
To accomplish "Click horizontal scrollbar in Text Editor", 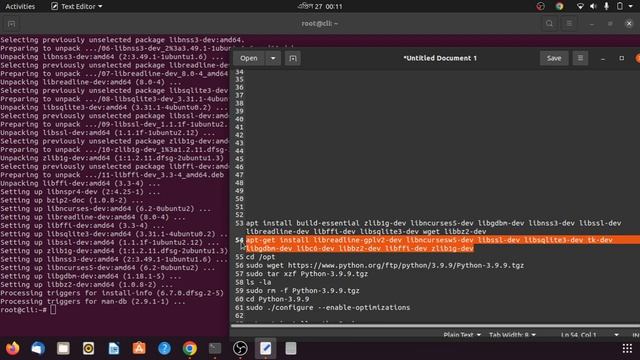I will 435,326.
